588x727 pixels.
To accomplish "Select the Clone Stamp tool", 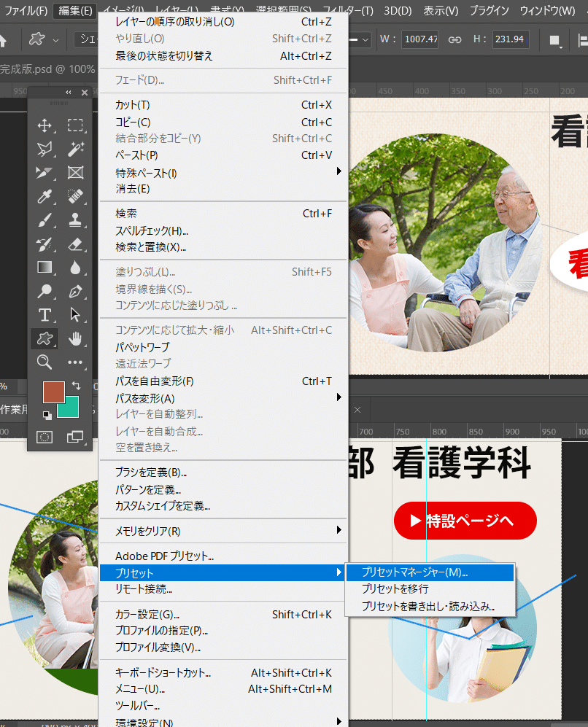I will pos(75,219).
